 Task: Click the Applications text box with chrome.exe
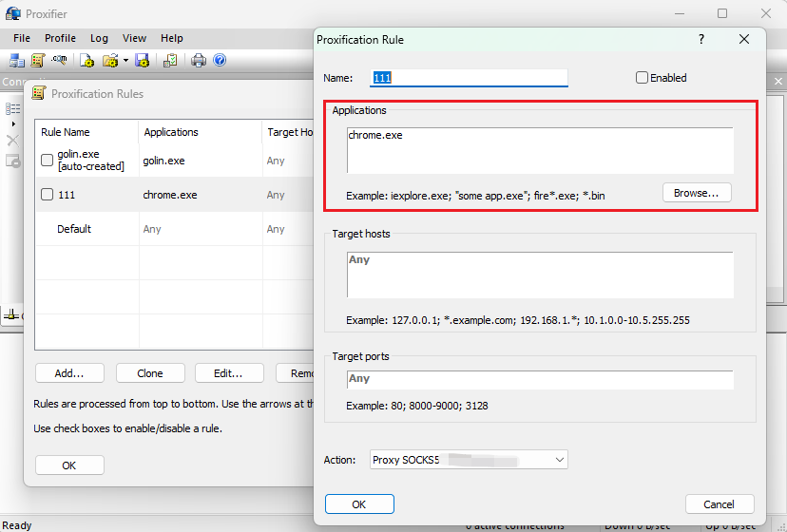(x=540, y=150)
